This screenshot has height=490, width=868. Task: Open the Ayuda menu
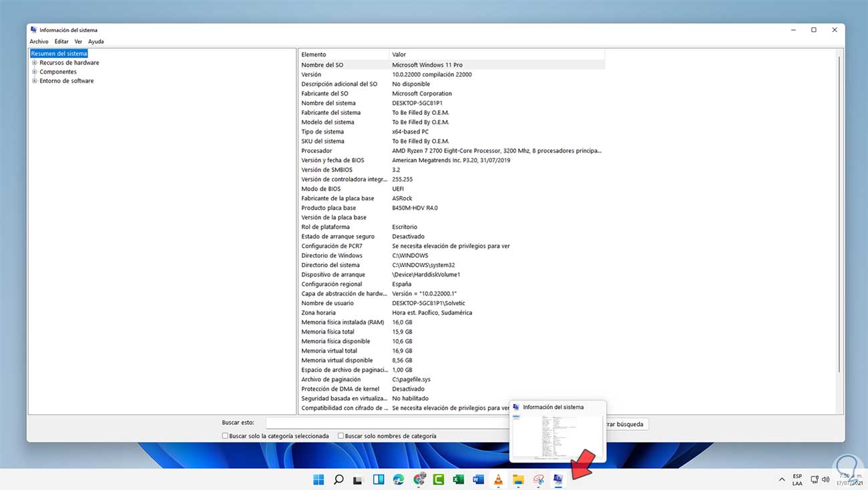(x=96, y=41)
